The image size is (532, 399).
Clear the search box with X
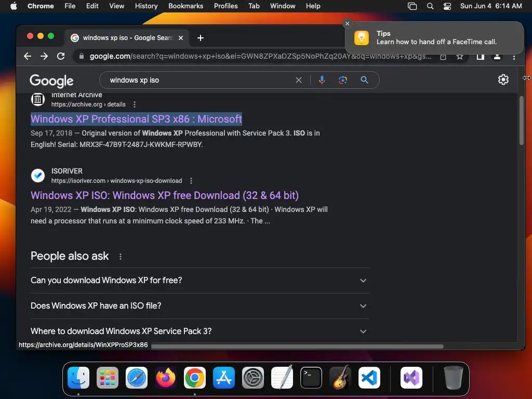click(299, 80)
